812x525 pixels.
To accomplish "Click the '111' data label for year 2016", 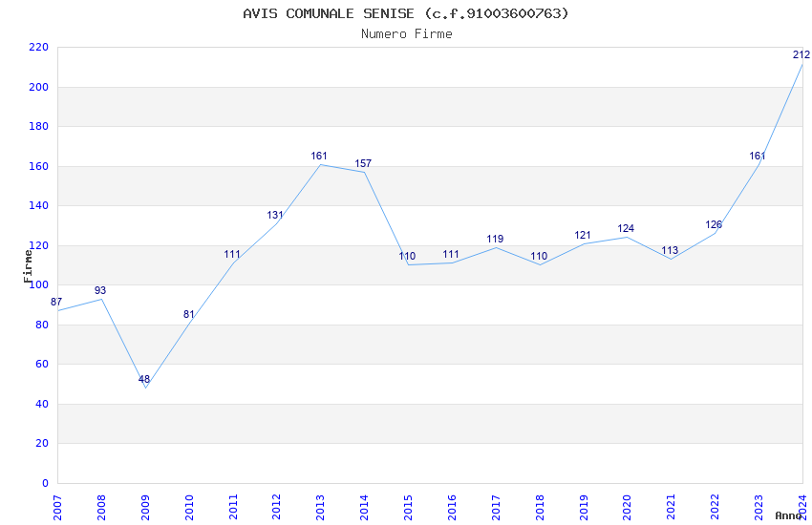I will (x=451, y=255).
